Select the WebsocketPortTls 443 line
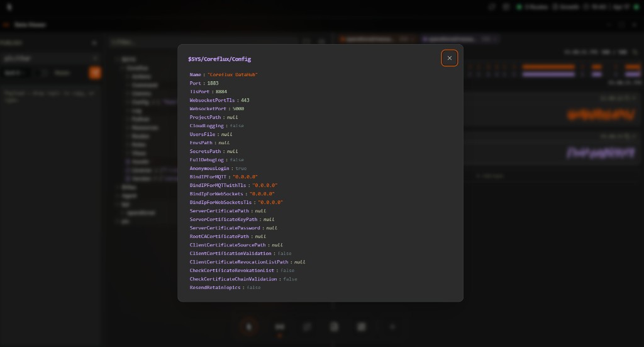644x347 pixels. coord(219,100)
